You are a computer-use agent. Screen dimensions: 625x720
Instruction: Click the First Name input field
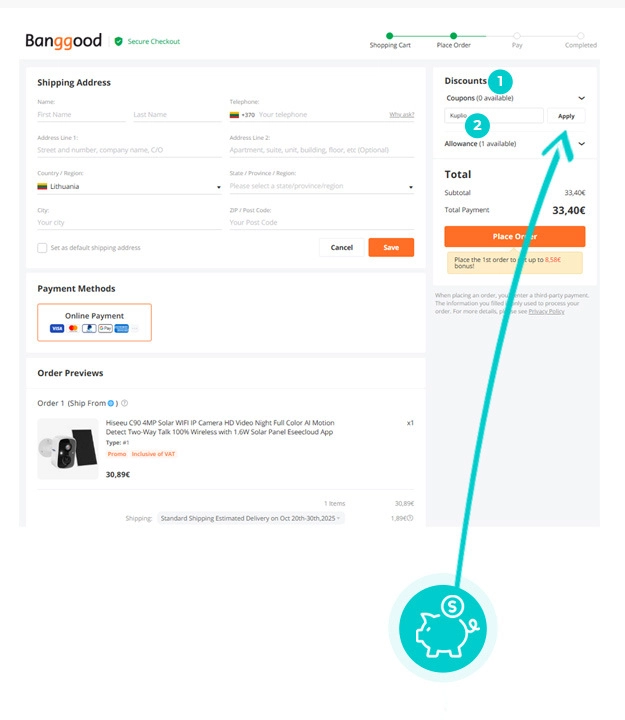pyautogui.click(x=81, y=115)
